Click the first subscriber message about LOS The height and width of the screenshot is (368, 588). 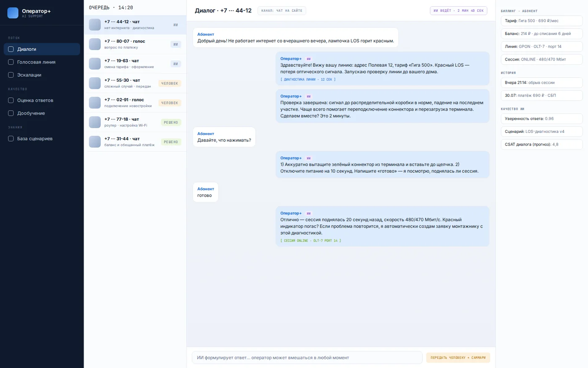[x=296, y=38]
